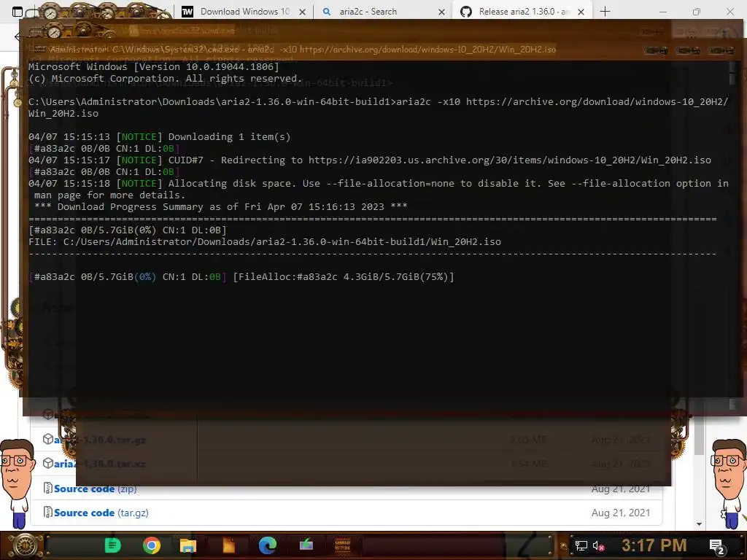Open Edge tab actions menu icon
The height and width of the screenshot is (560, 747).
18,12
